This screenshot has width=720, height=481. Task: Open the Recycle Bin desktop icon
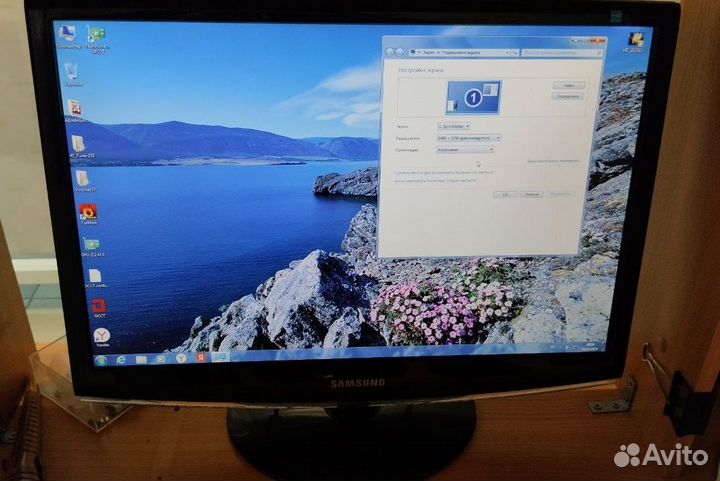[x=72, y=74]
